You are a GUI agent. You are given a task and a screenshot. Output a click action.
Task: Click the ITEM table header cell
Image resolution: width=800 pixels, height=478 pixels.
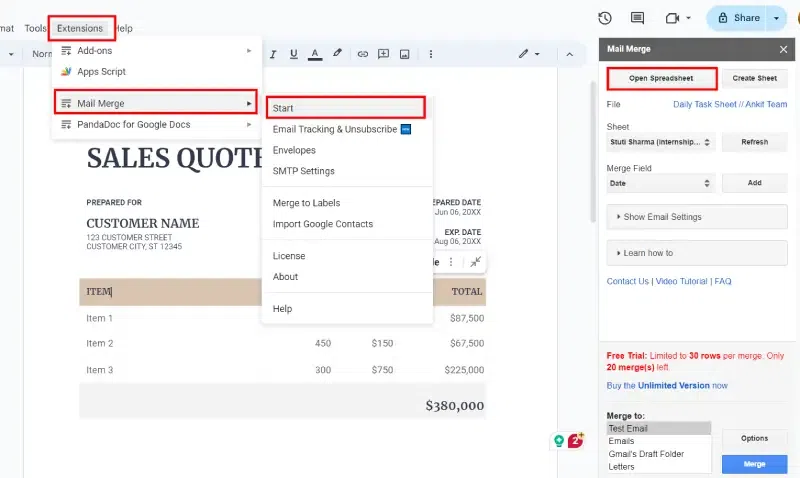click(170, 292)
